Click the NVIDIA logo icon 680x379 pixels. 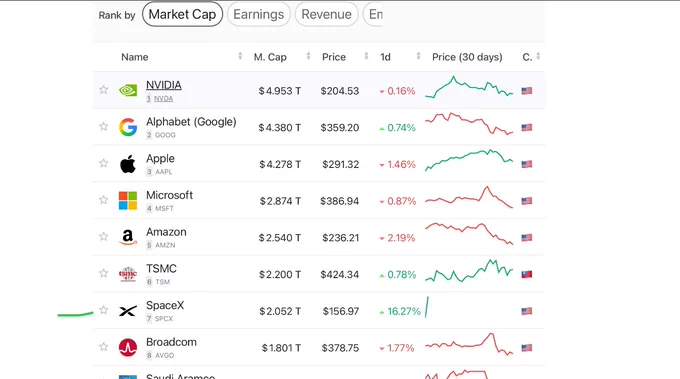click(x=128, y=90)
